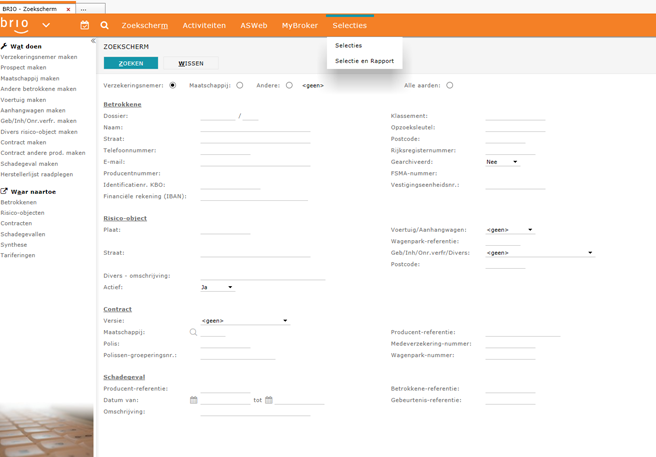Click Contract andere prod. maken link
This screenshot has height=457, width=656.
click(x=43, y=153)
